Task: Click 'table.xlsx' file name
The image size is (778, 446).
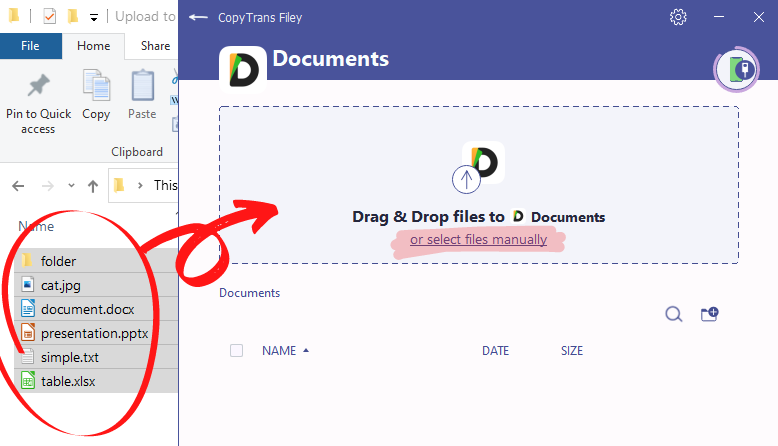Action: click(68, 381)
